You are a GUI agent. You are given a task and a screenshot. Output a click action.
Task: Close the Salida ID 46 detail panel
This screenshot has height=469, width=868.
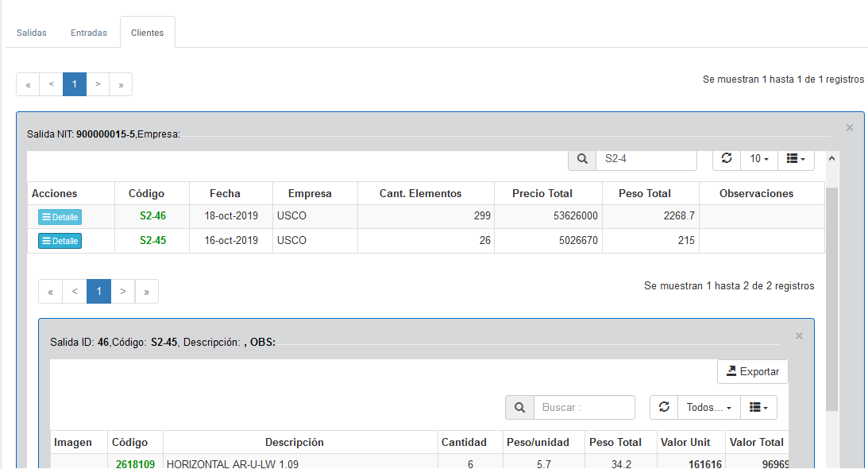point(799,336)
